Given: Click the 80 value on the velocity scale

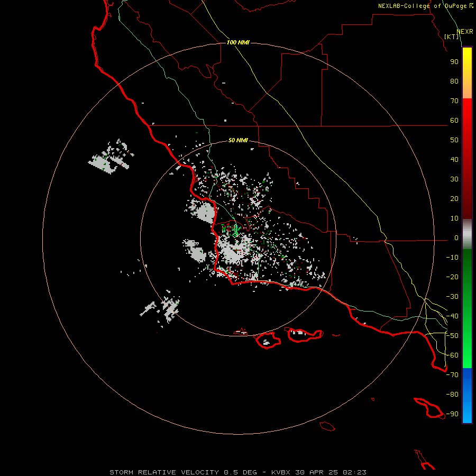Looking at the screenshot, I should pos(454,81).
